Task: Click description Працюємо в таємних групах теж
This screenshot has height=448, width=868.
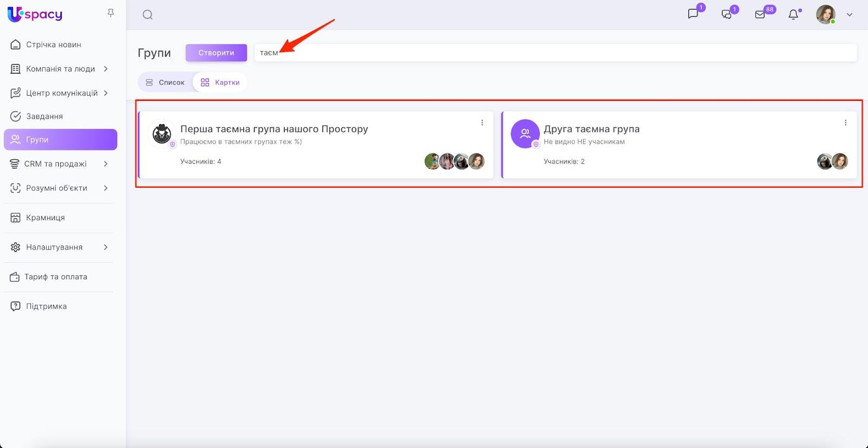Action: pos(241,142)
